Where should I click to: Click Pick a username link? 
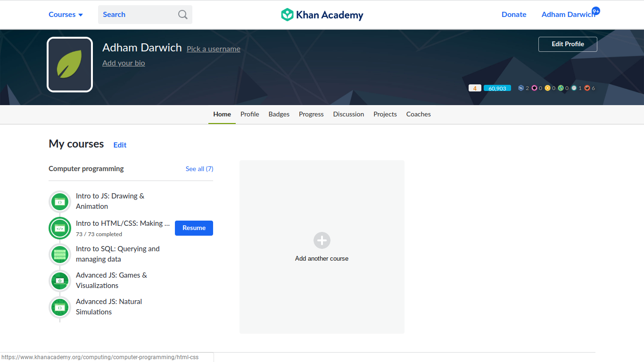click(214, 49)
